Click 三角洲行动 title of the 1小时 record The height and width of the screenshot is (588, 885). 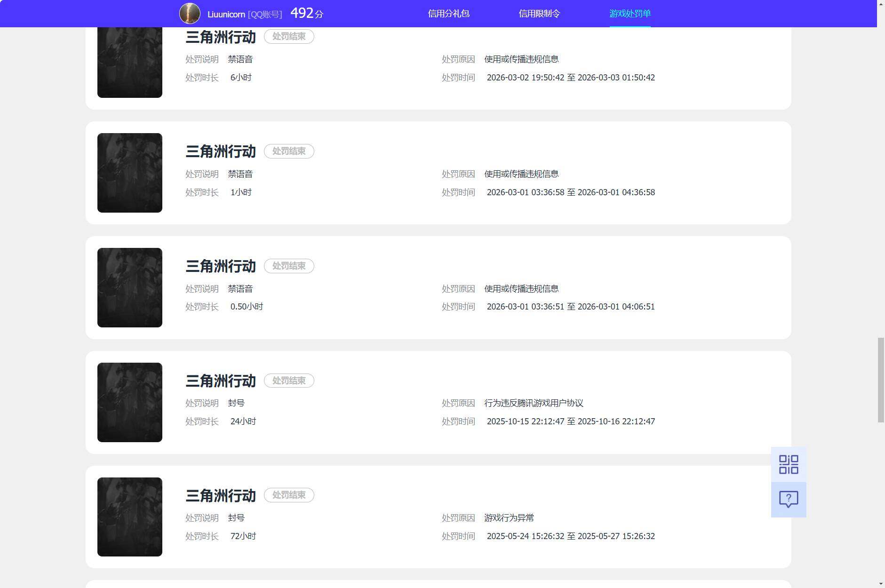point(221,151)
